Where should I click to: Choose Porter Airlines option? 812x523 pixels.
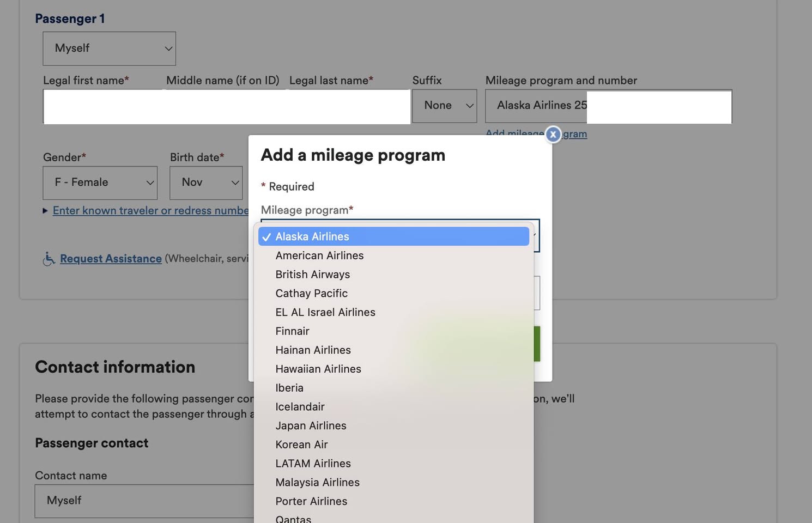point(311,501)
